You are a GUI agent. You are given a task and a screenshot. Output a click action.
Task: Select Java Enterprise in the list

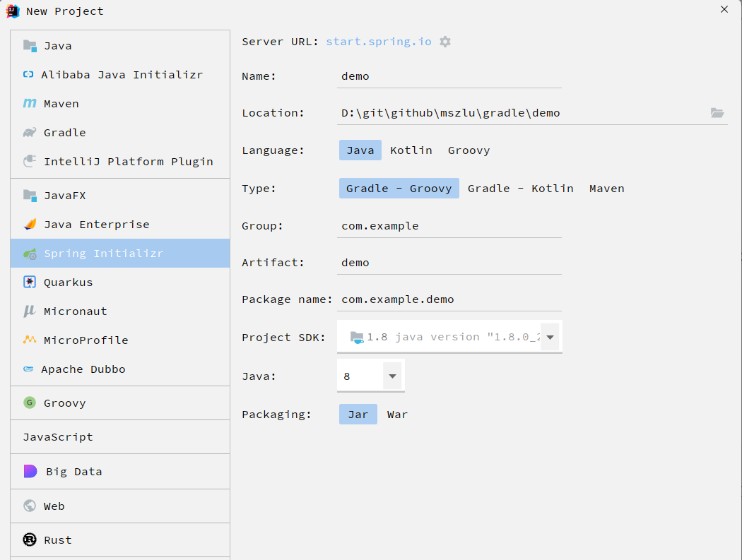tap(120, 224)
